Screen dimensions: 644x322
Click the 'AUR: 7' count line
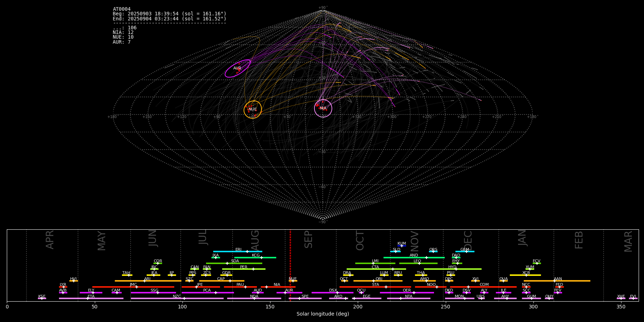[122, 42]
